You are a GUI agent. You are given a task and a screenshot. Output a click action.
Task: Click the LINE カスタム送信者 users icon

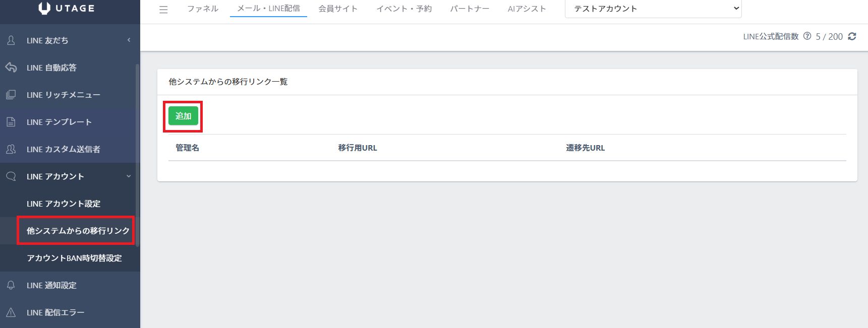pos(11,149)
